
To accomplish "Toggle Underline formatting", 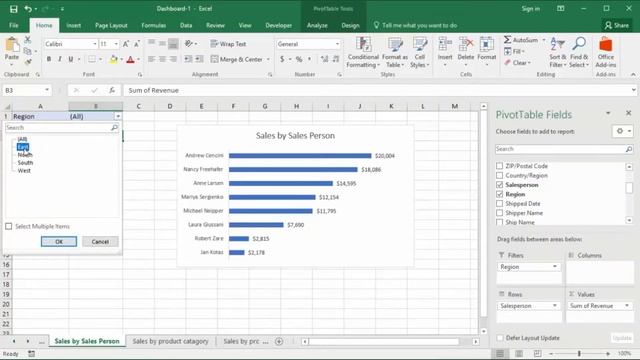I will [x=71, y=59].
